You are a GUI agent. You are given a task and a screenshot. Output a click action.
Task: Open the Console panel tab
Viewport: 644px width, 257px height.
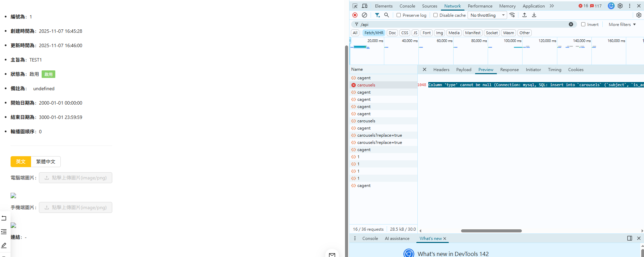[x=407, y=6]
